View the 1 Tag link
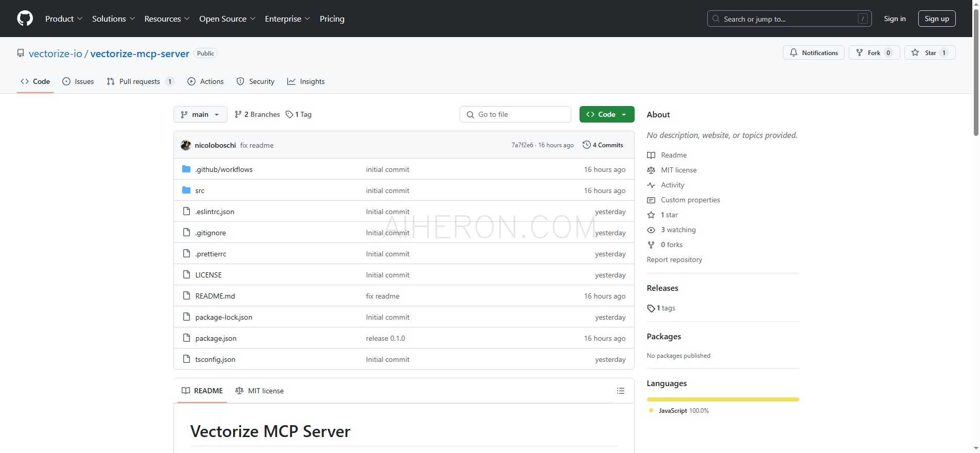The height and width of the screenshot is (453, 980). point(299,114)
